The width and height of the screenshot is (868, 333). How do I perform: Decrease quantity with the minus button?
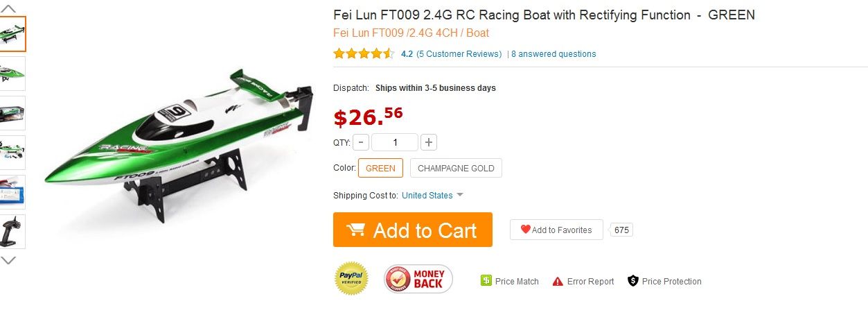point(361,142)
